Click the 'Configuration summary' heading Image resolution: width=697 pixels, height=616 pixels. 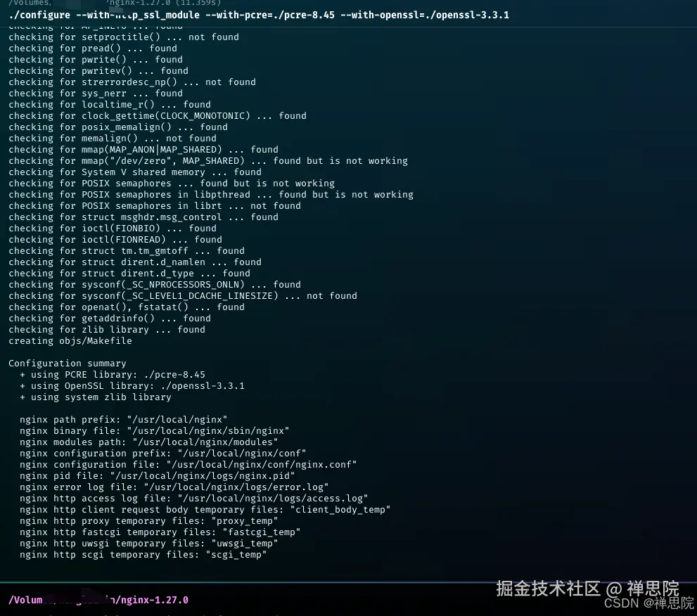(x=67, y=364)
